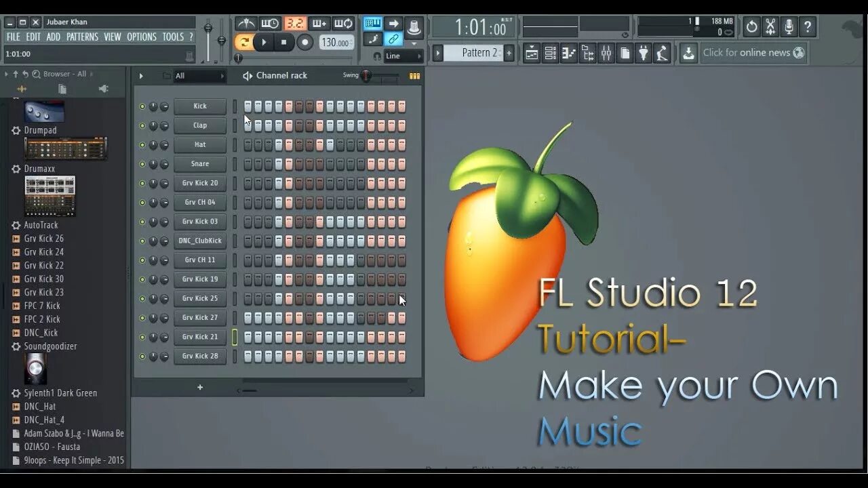868x488 pixels.
Task: Click the Snare channel button
Action: [x=200, y=164]
